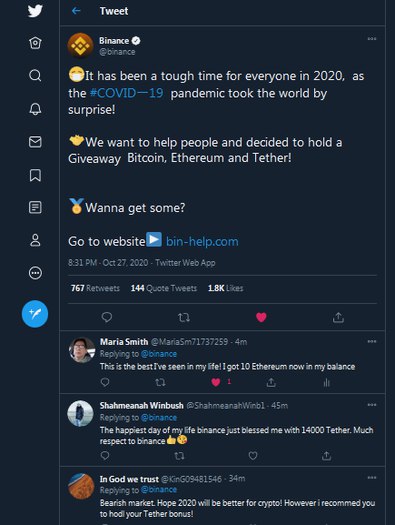
Task: Open more options on Binance tweet
Action: coord(372,39)
